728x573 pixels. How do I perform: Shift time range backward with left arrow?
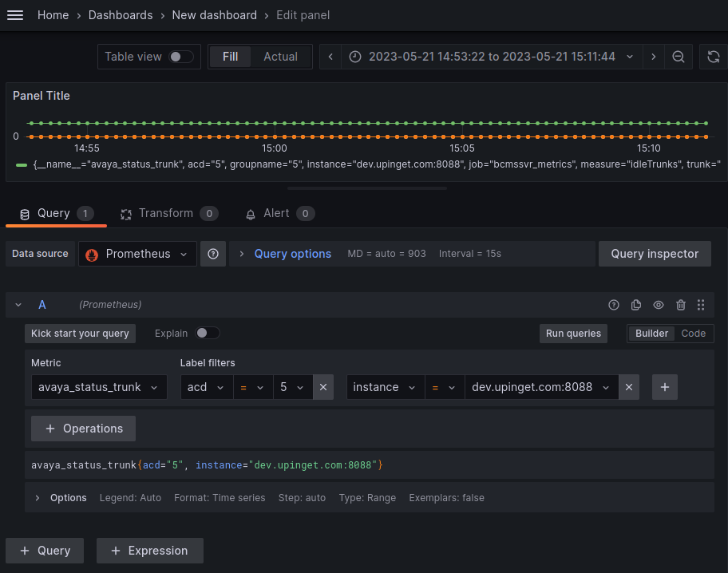(x=330, y=57)
